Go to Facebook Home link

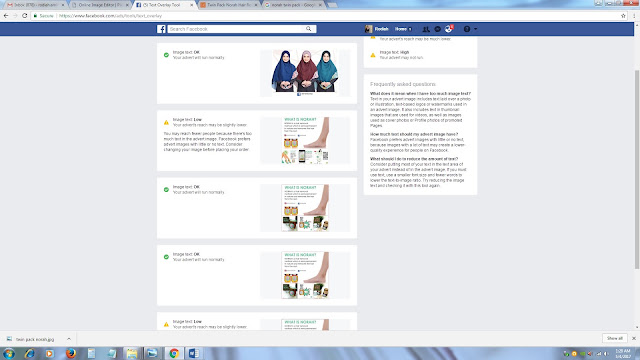point(401,29)
